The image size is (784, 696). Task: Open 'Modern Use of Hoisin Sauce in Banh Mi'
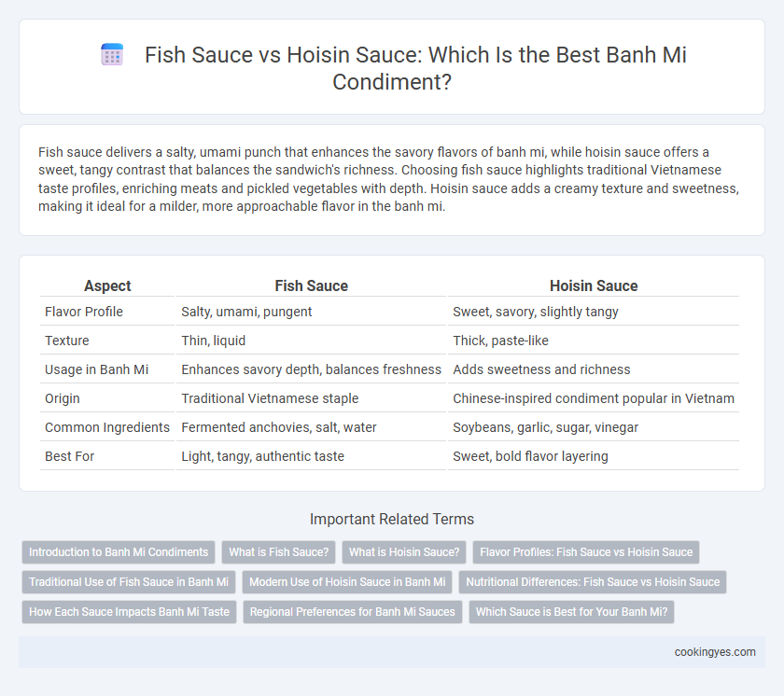coord(347,582)
